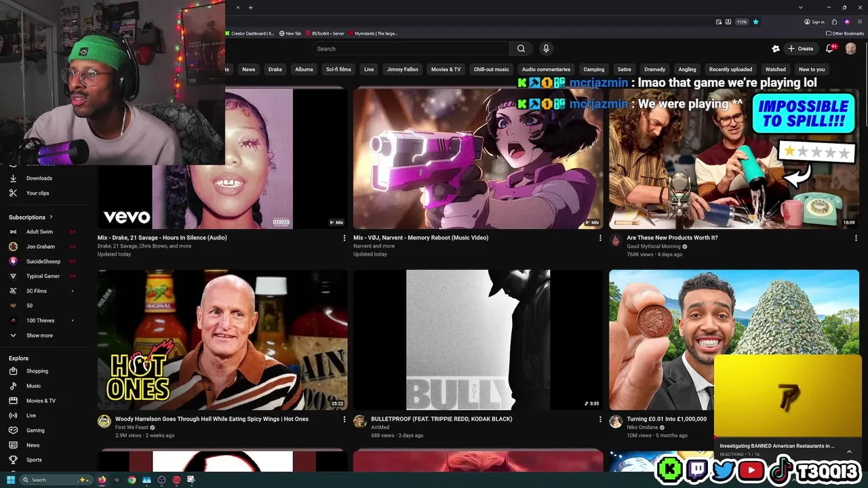Click the browser Sign in button
The height and width of the screenshot is (488, 868).
(x=814, y=22)
